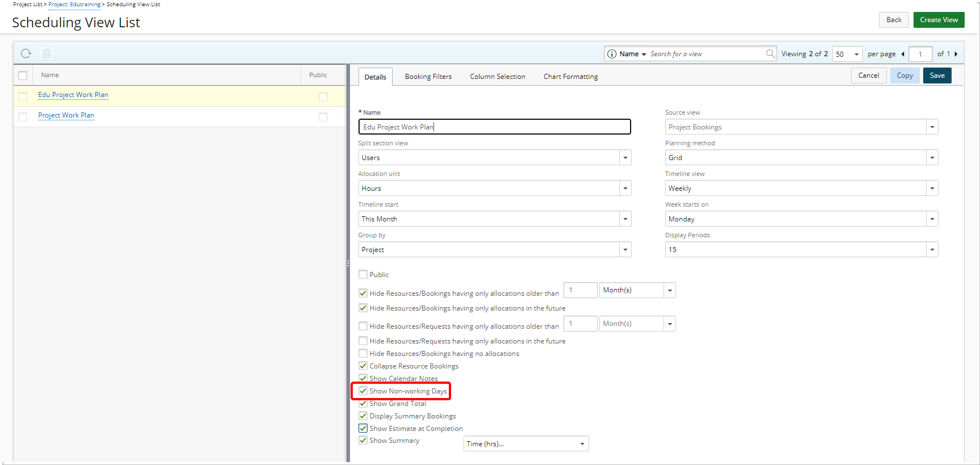Toggle the Show Non-working Days checkbox
Viewport: 980px width, 465px height.
point(363,391)
